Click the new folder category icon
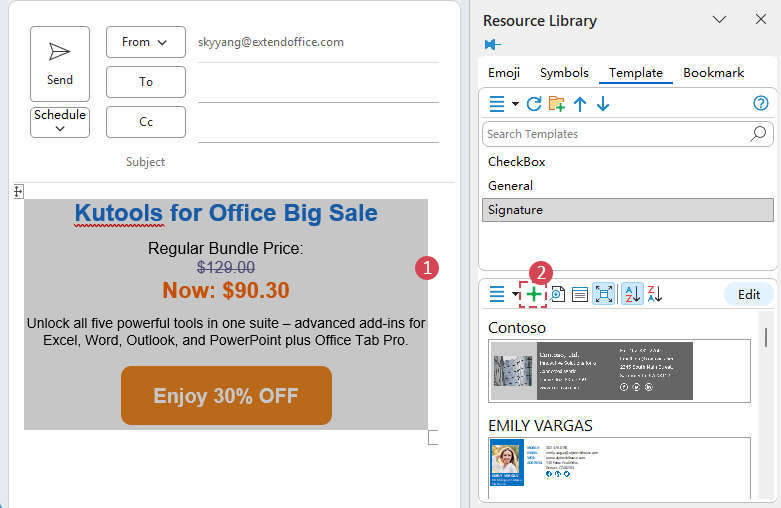The height and width of the screenshot is (508, 781). pyautogui.click(x=557, y=104)
